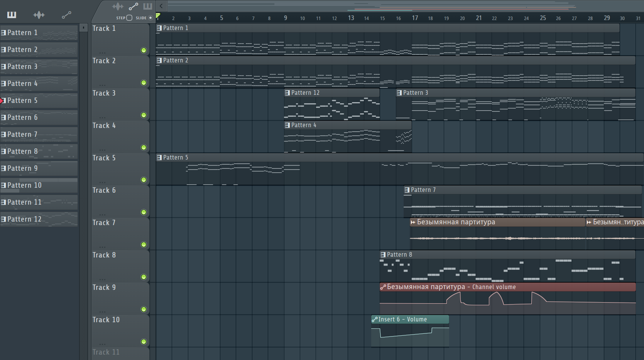Open the Insert 6 - Volume automation clip icon
This screenshot has width=644, height=360.
(374, 320)
